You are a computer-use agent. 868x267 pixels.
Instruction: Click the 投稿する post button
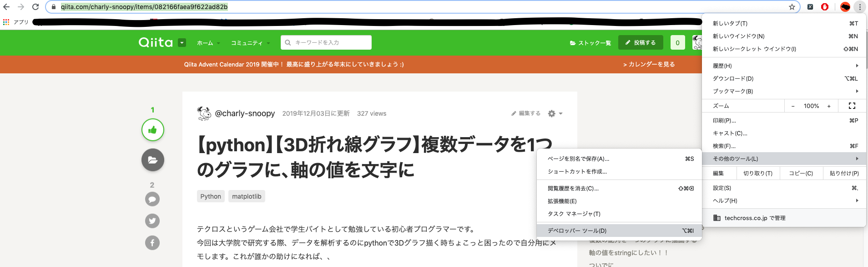click(x=641, y=42)
